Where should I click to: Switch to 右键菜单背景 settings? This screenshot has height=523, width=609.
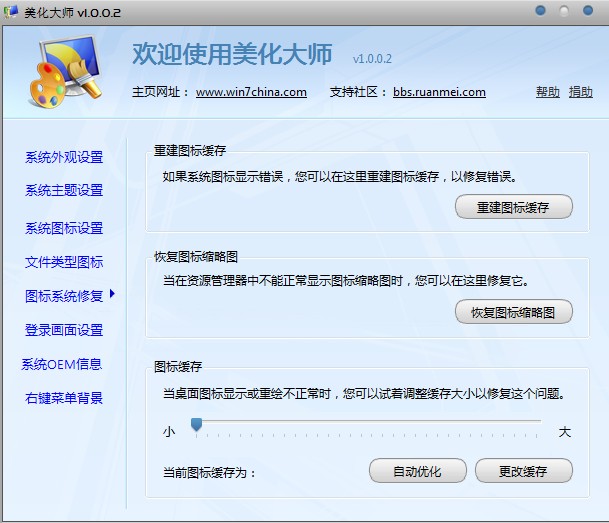[x=64, y=398]
